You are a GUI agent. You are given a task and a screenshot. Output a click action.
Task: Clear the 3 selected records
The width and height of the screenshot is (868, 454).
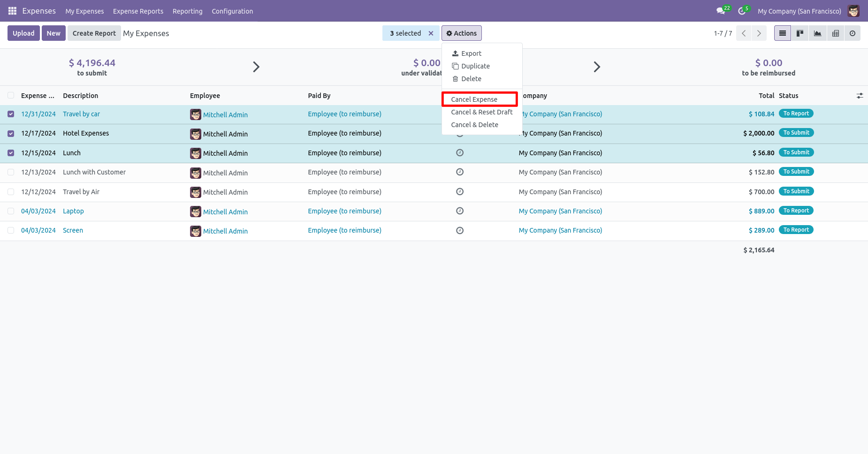click(x=431, y=33)
